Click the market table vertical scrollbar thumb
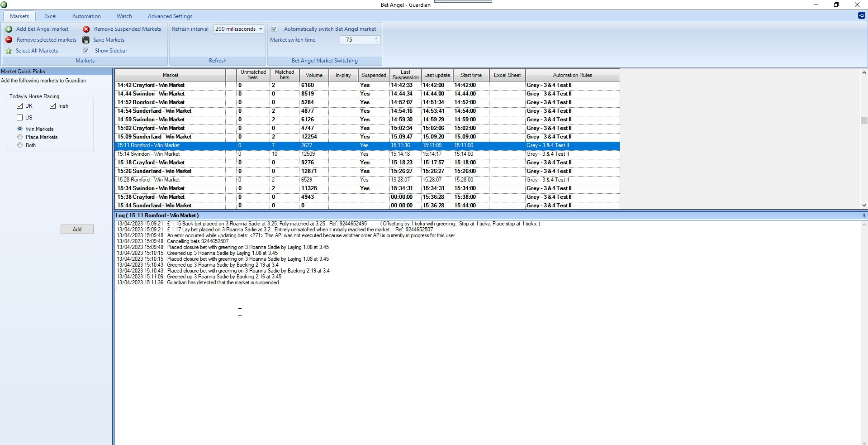The width and height of the screenshot is (868, 445). 864,121
